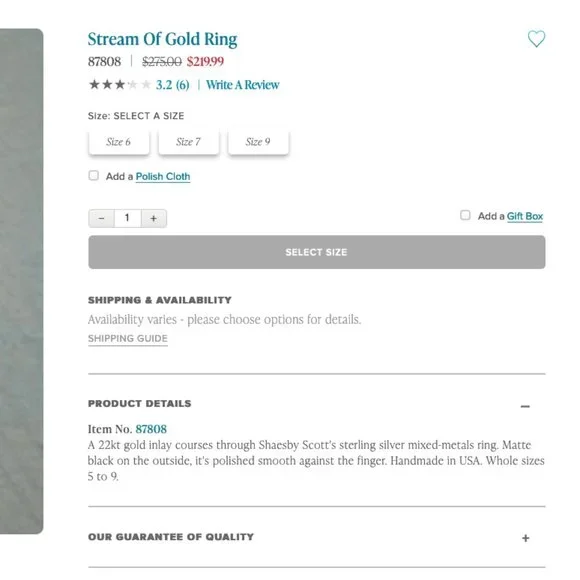Image resolution: width=580 pixels, height=580 pixels.
Task: Pick Size 9 option
Action: point(258,142)
